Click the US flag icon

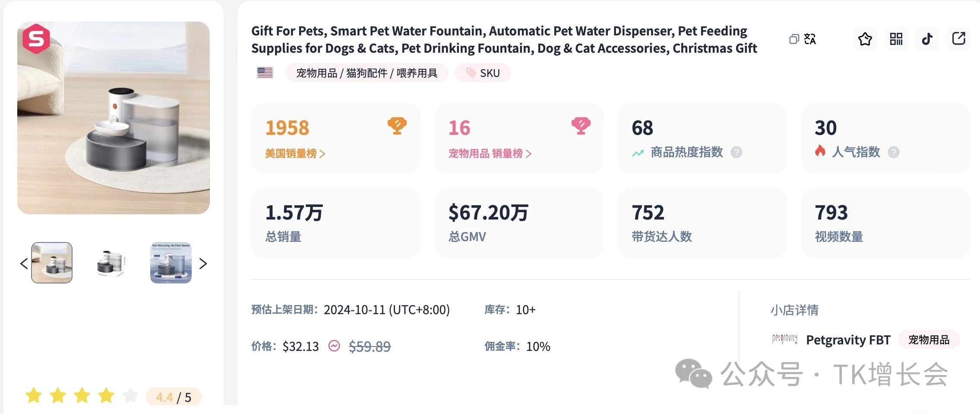click(265, 73)
